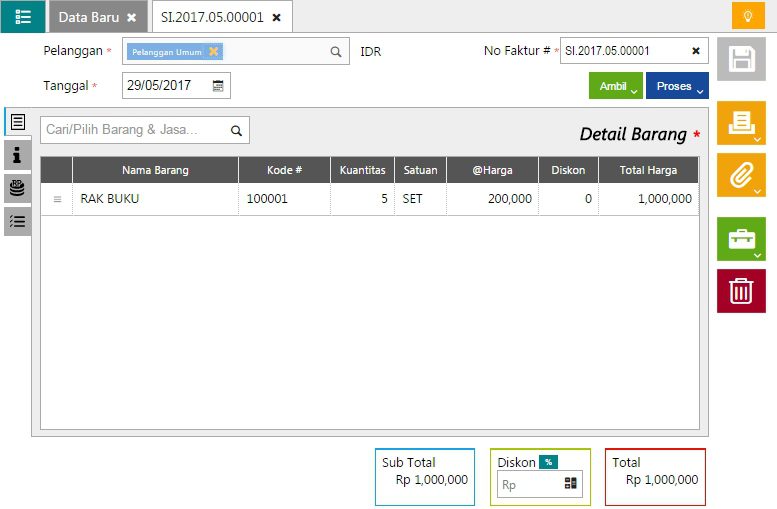
Task: Open the teal list menu icon
Action: point(23,17)
